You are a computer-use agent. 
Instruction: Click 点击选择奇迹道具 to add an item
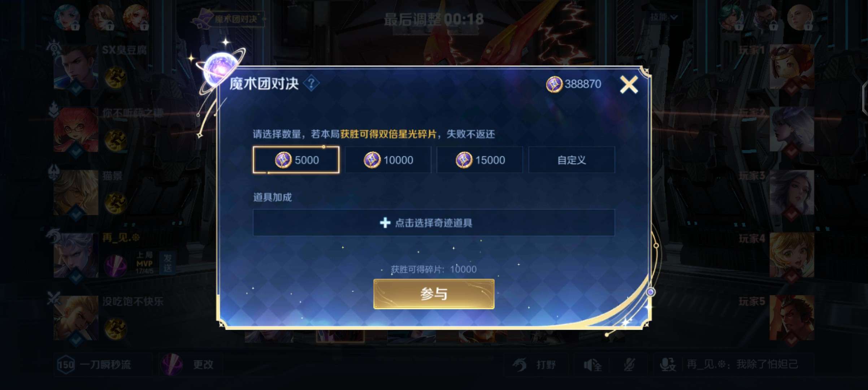434,223
